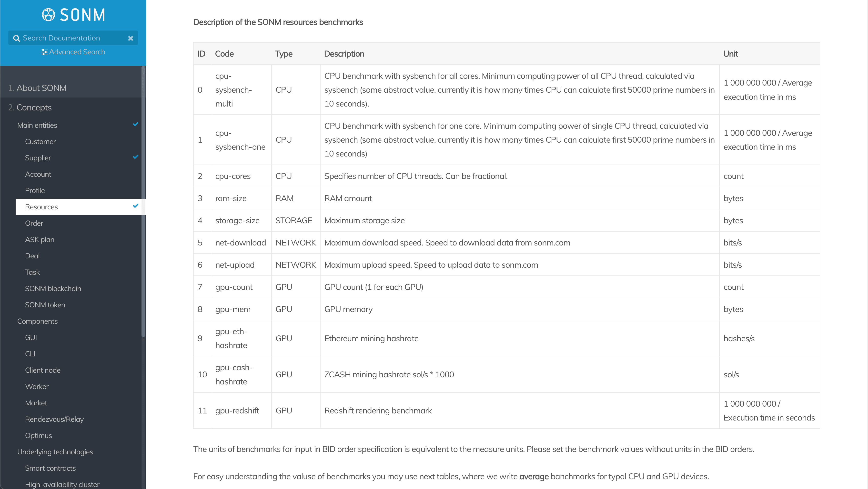The width and height of the screenshot is (868, 489).
Task: Expand the Components section in sidebar
Action: tap(38, 321)
